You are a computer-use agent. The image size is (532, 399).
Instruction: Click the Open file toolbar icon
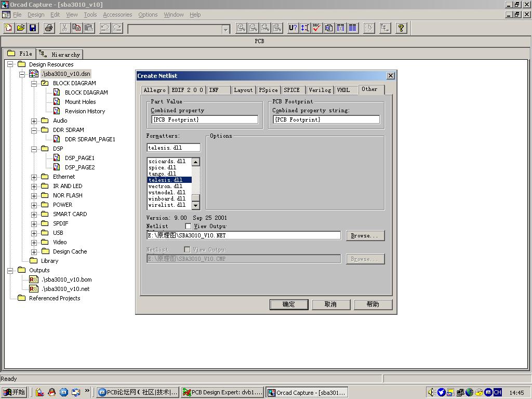(x=21, y=28)
